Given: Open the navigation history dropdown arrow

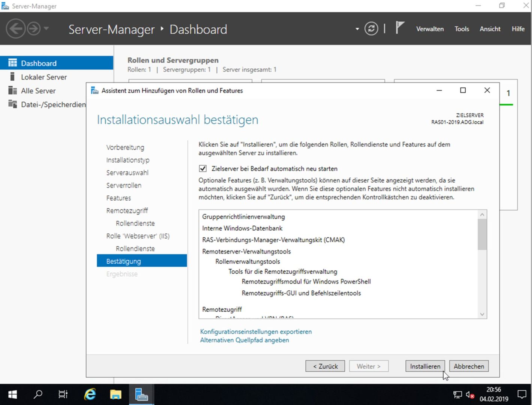Looking at the screenshot, I should pyautogui.click(x=46, y=28).
